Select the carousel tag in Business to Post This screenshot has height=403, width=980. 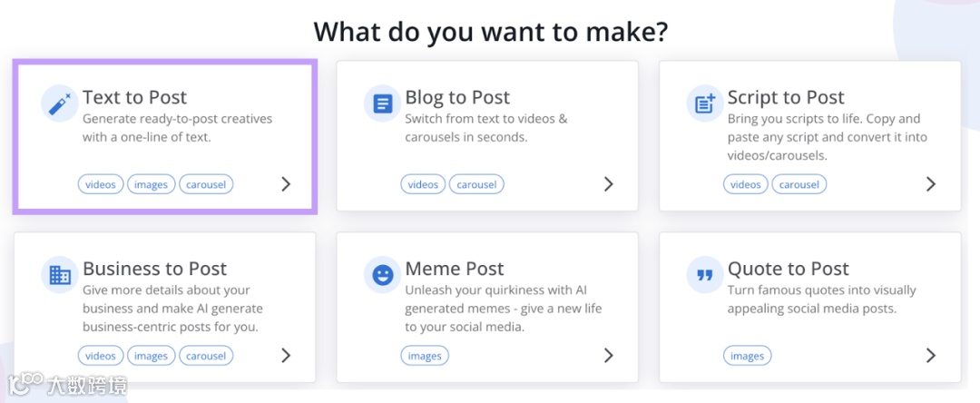click(206, 355)
